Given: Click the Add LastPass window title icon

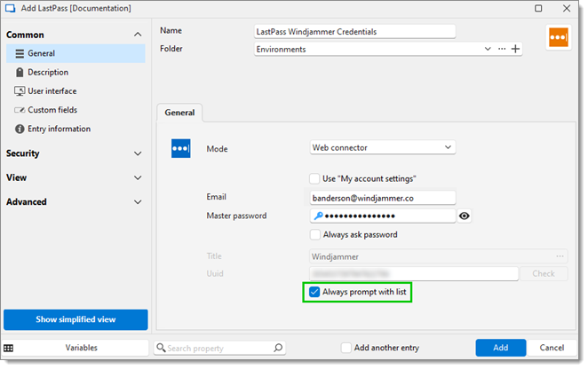Looking at the screenshot, I should tap(11, 8).
